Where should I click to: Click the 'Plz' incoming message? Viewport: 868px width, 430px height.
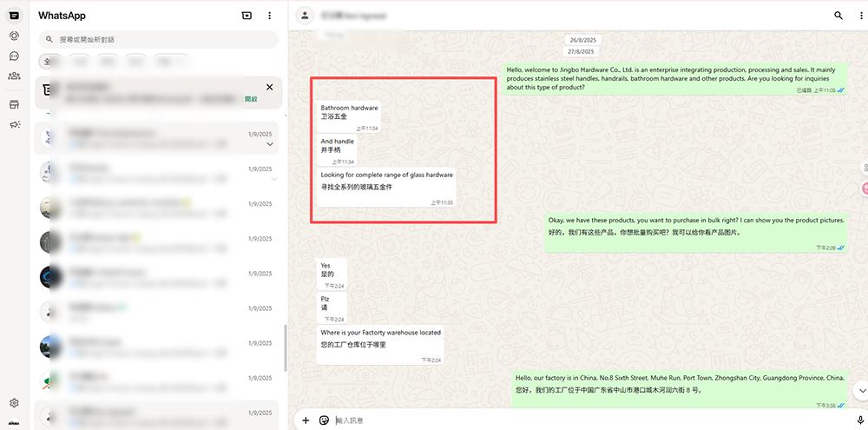tap(332, 308)
